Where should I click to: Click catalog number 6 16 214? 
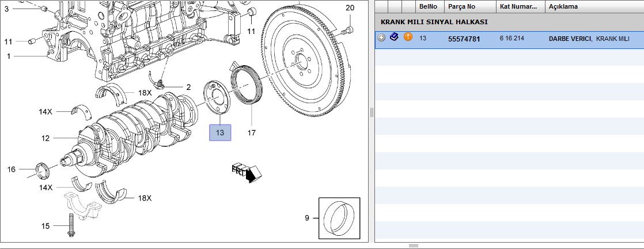click(512, 38)
